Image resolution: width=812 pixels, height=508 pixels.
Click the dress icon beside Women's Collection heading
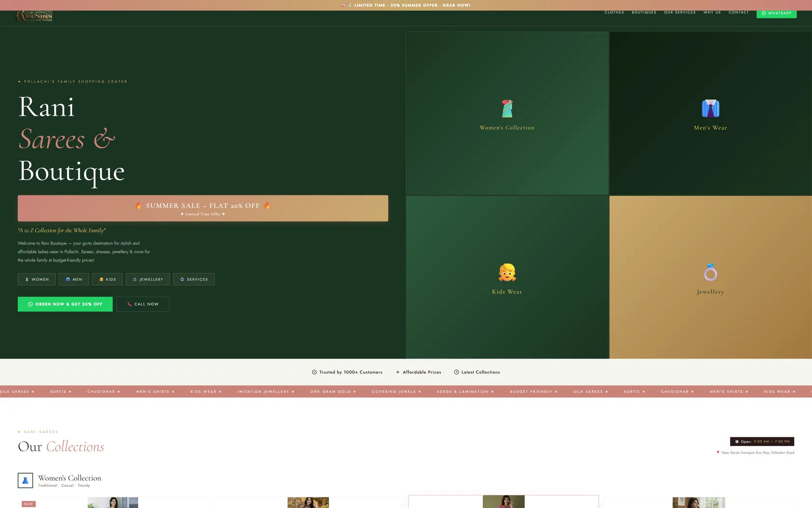point(25,480)
